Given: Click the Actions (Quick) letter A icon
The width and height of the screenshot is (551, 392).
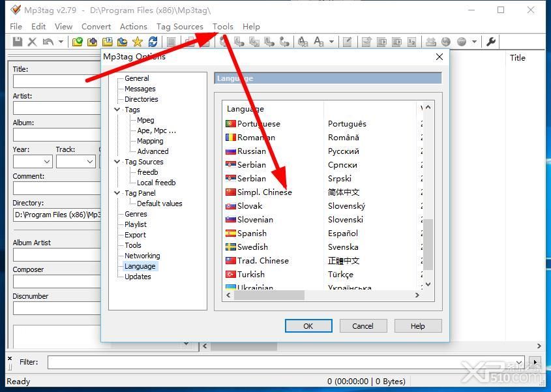Looking at the screenshot, I should (318, 42).
